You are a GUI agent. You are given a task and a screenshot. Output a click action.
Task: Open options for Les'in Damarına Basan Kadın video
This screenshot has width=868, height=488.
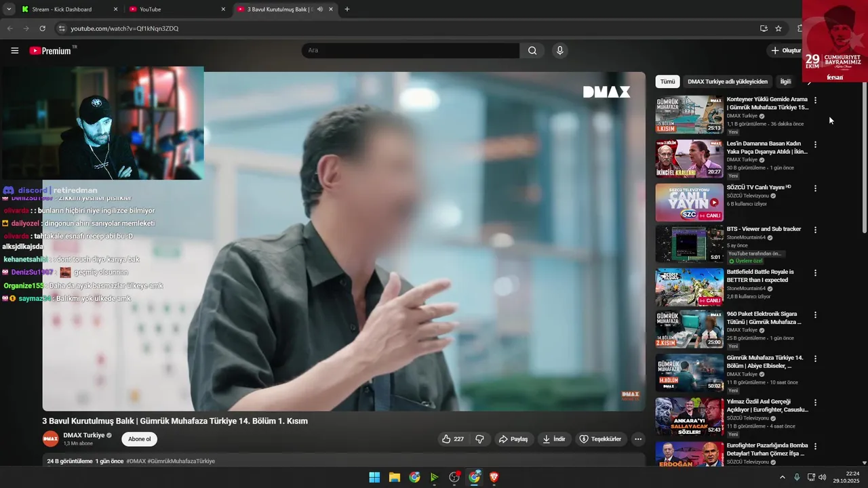pyautogui.click(x=815, y=144)
